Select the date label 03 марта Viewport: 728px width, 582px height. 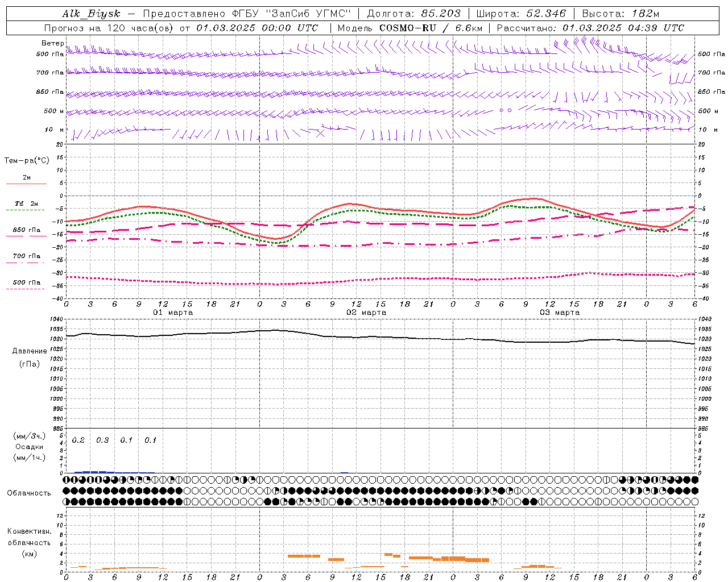[x=560, y=313]
